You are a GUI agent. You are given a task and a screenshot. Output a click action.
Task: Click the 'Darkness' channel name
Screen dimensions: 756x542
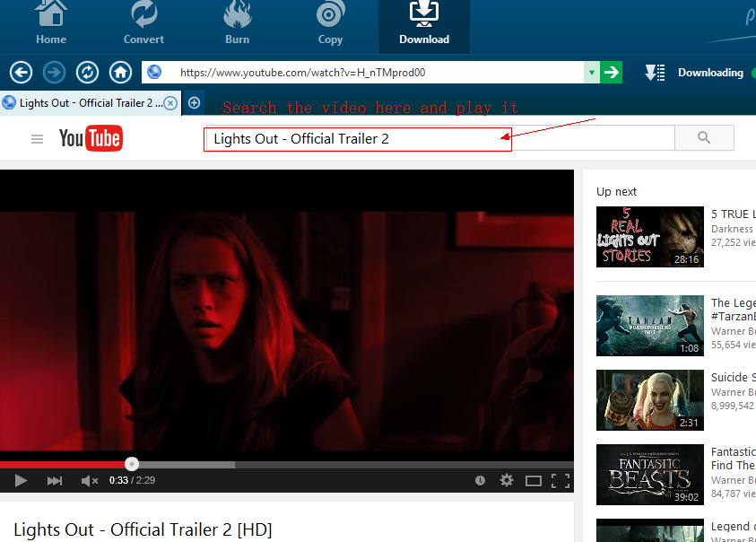pyautogui.click(x=732, y=229)
